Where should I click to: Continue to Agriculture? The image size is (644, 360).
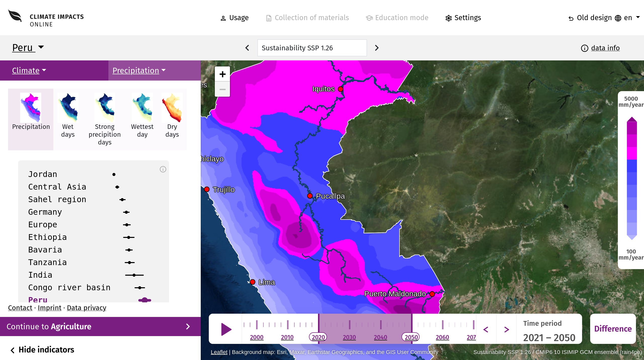100,327
